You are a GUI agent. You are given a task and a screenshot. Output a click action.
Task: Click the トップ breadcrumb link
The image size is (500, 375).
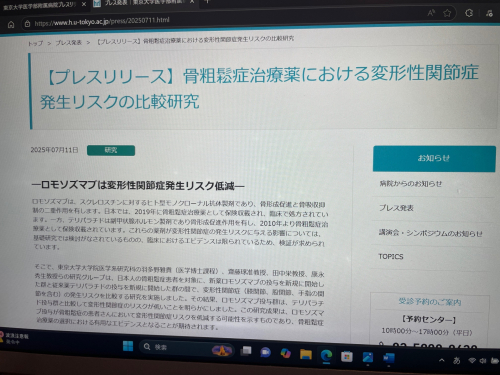pyautogui.click(x=35, y=43)
